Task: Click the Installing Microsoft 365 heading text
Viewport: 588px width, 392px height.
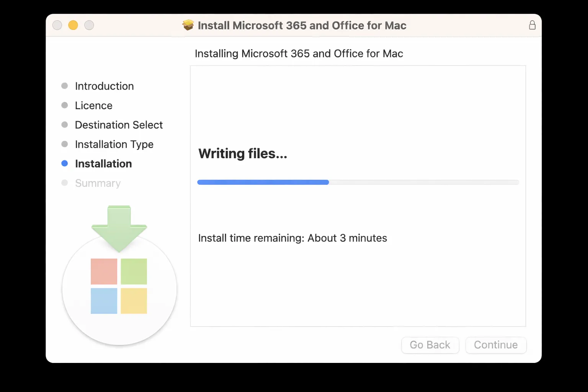Action: pyautogui.click(x=299, y=54)
